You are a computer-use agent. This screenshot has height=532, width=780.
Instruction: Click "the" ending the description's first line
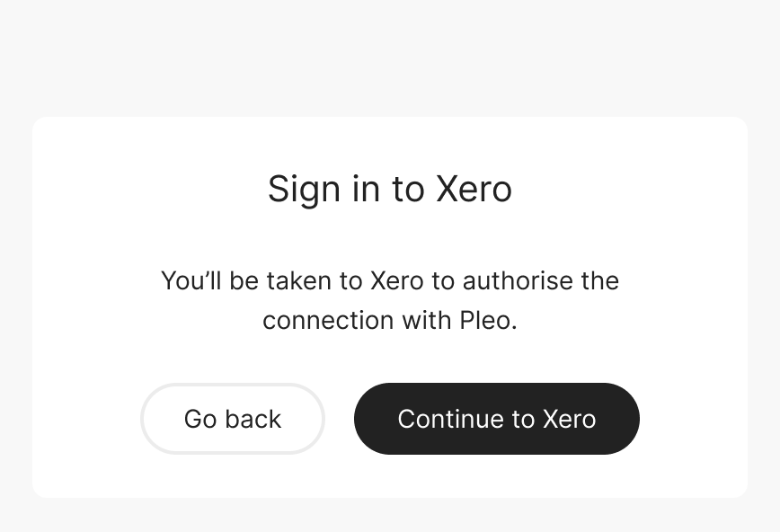click(x=599, y=280)
